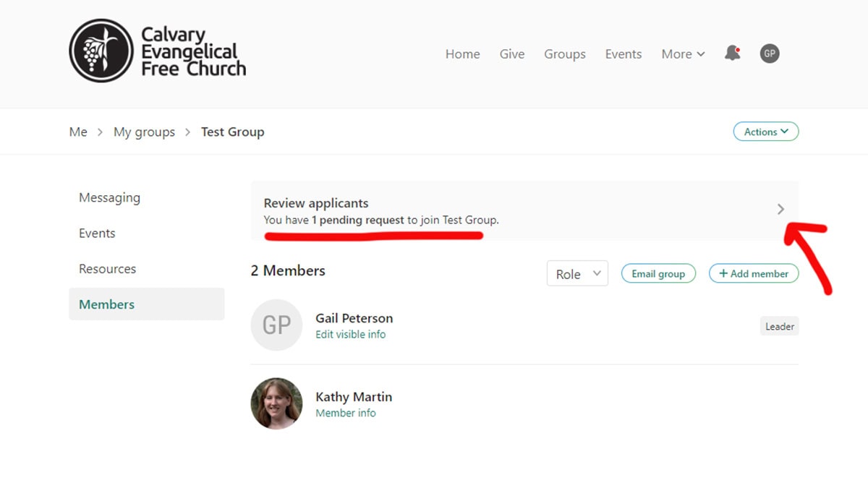868x488 pixels.
Task: Open Events in the top navigation
Action: tap(624, 54)
